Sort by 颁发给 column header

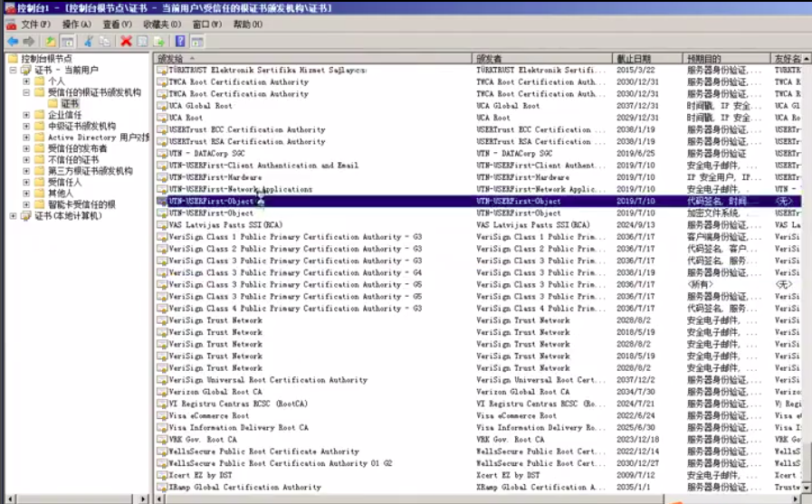click(x=313, y=59)
